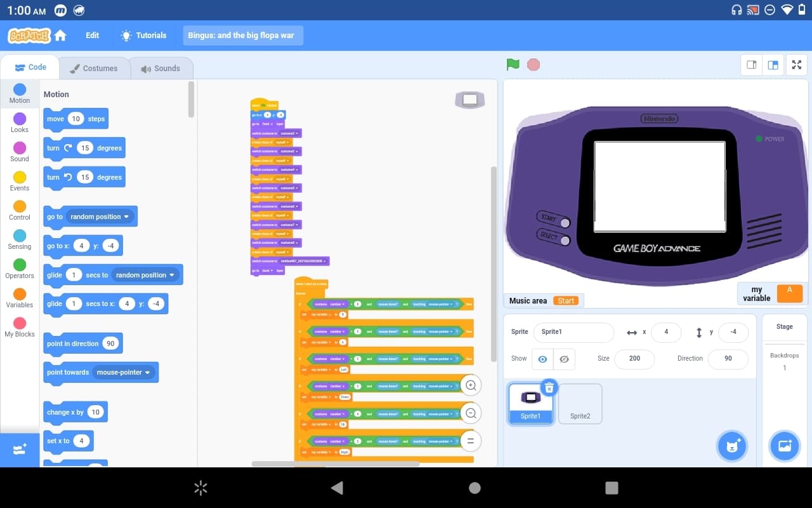Enter full screen stage mode
This screenshot has height=508, width=812.
tap(797, 65)
